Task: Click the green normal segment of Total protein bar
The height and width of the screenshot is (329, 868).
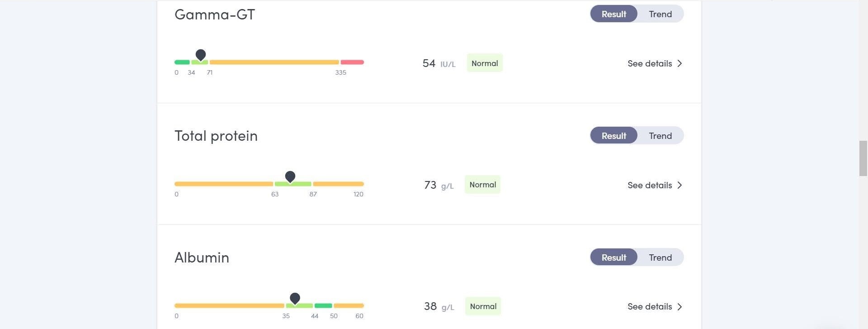Action: (293, 184)
